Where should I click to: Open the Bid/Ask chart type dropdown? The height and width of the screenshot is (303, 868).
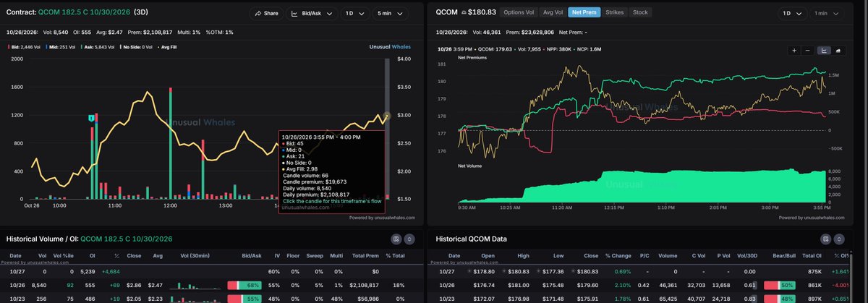pos(312,13)
